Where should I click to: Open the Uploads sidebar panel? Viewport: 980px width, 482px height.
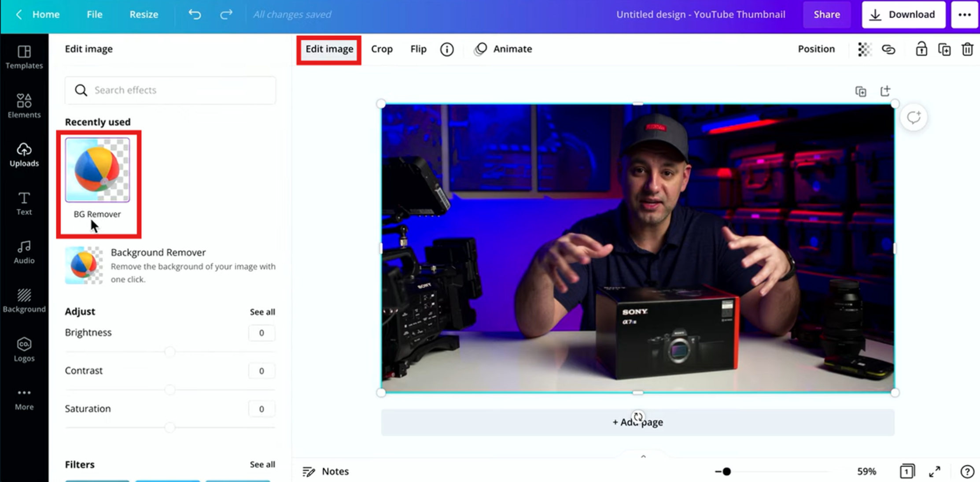click(x=24, y=155)
